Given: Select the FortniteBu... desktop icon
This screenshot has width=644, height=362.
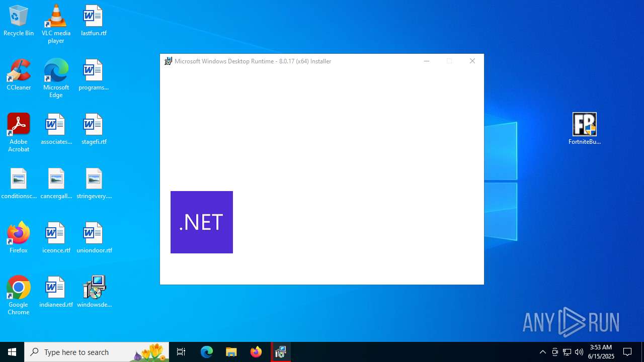Looking at the screenshot, I should tap(585, 129).
